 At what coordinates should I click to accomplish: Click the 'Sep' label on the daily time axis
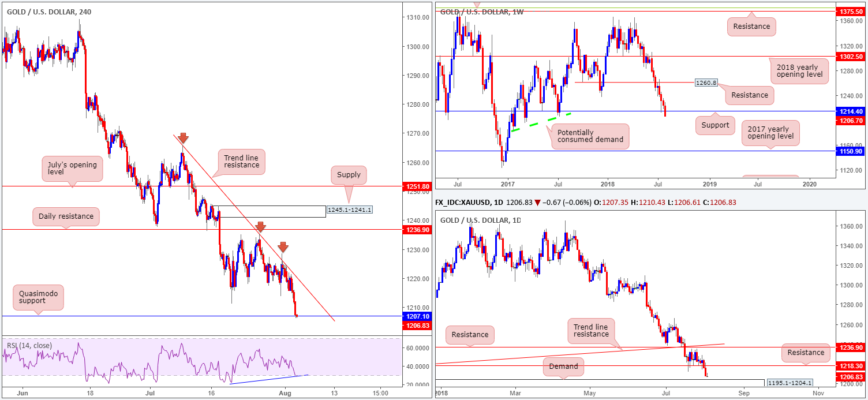click(743, 393)
